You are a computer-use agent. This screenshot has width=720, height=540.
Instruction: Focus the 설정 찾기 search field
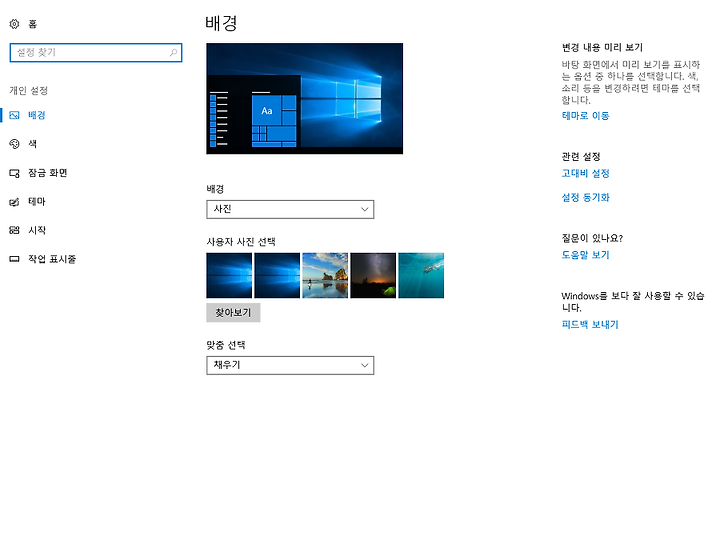[x=96, y=52]
